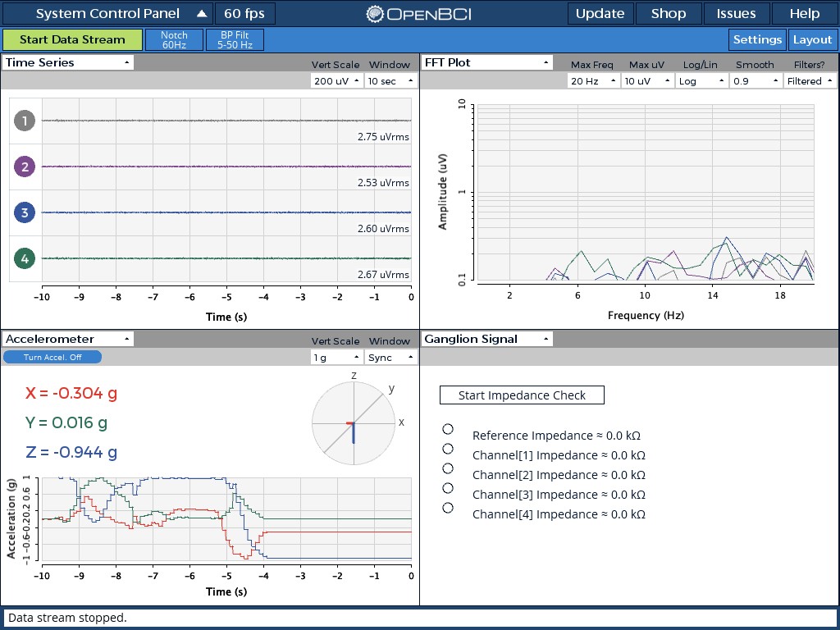Click the 2.60 uVrms channel 3 value
Viewport: 840px width, 630px height.
[384, 230]
